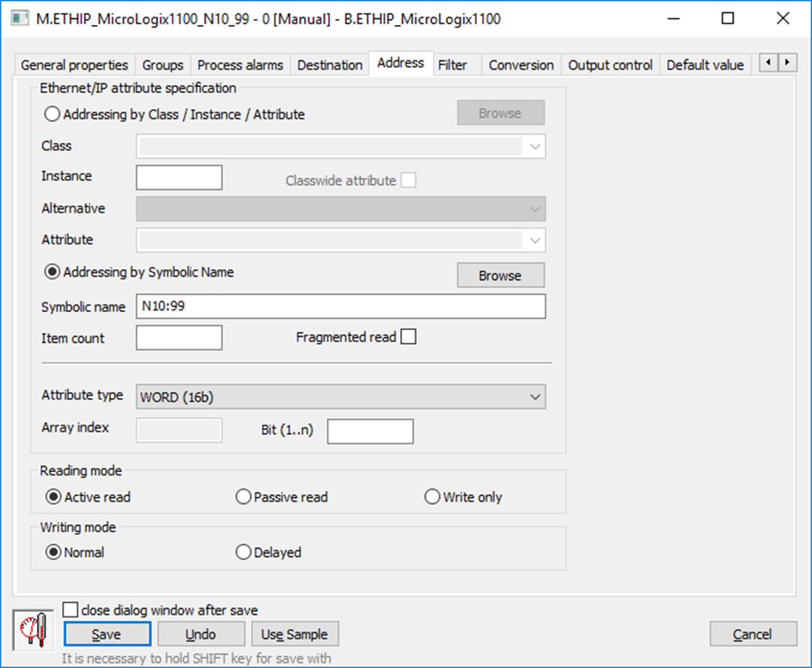Open the Destination tab
This screenshot has width=812, height=668.
pyautogui.click(x=330, y=65)
